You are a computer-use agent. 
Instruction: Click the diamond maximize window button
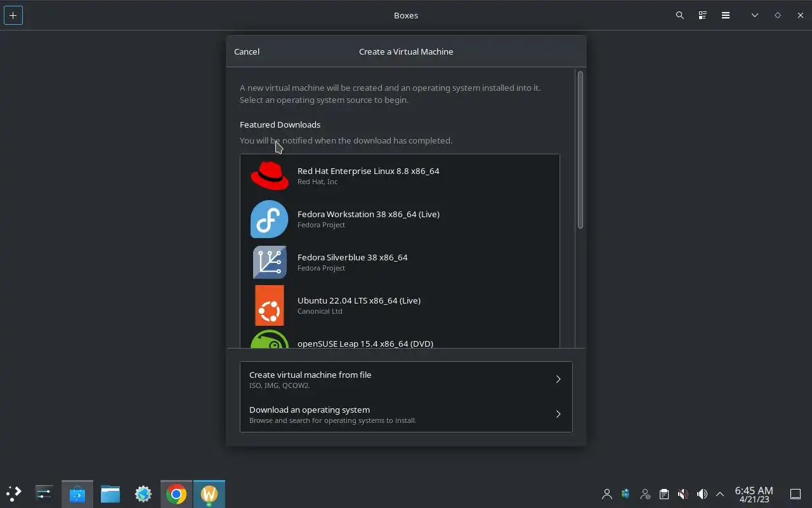778,15
